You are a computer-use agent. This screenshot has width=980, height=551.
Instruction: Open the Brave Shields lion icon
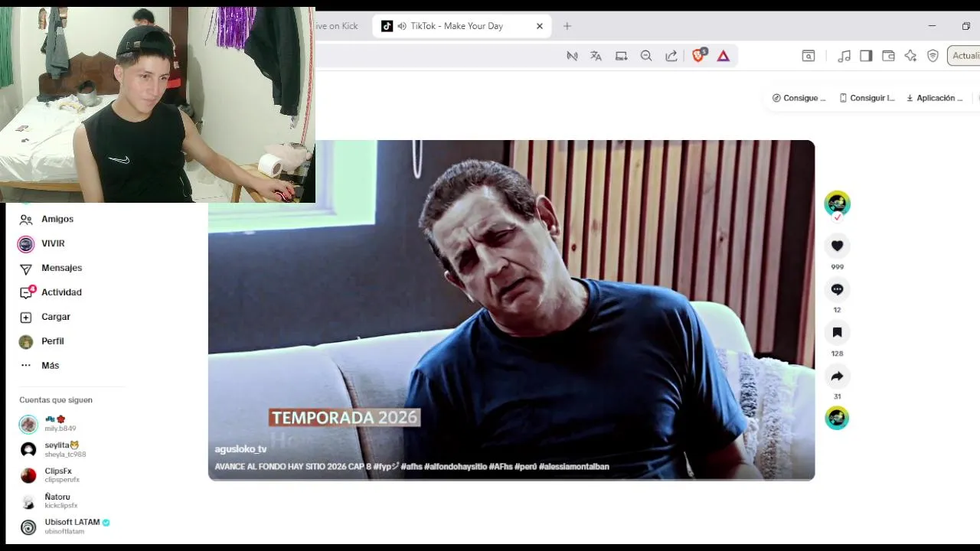(x=698, y=55)
